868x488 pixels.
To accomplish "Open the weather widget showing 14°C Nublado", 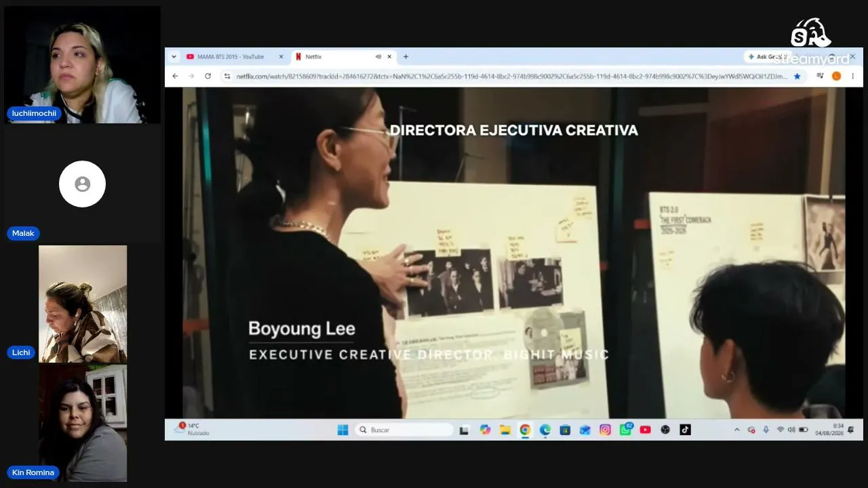I will [x=193, y=429].
